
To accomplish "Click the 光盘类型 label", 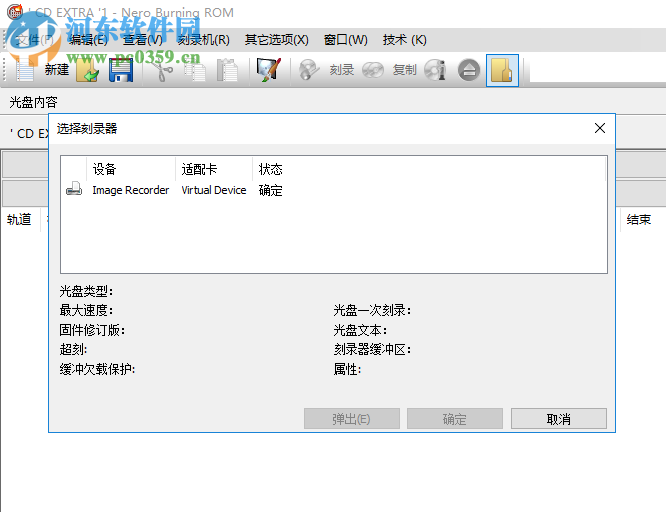I will (x=86, y=291).
